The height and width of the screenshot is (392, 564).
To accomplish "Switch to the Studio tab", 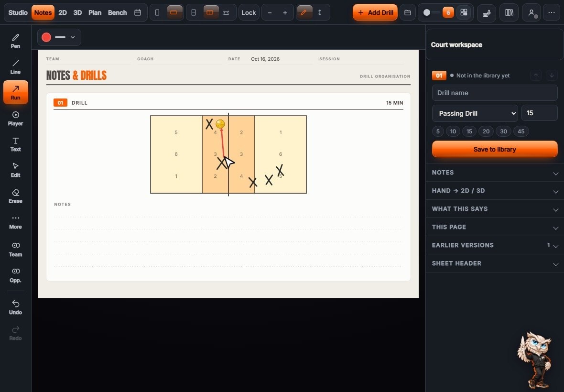I will pos(18,12).
